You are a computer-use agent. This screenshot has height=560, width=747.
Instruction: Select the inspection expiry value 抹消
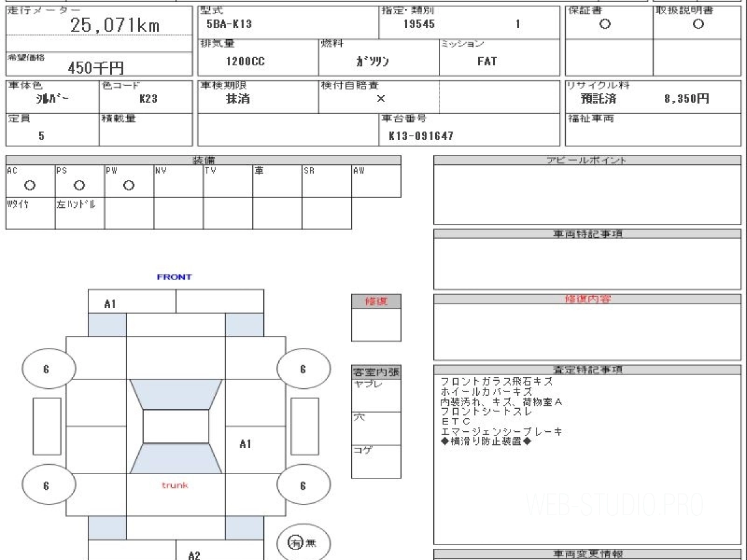coord(238,98)
